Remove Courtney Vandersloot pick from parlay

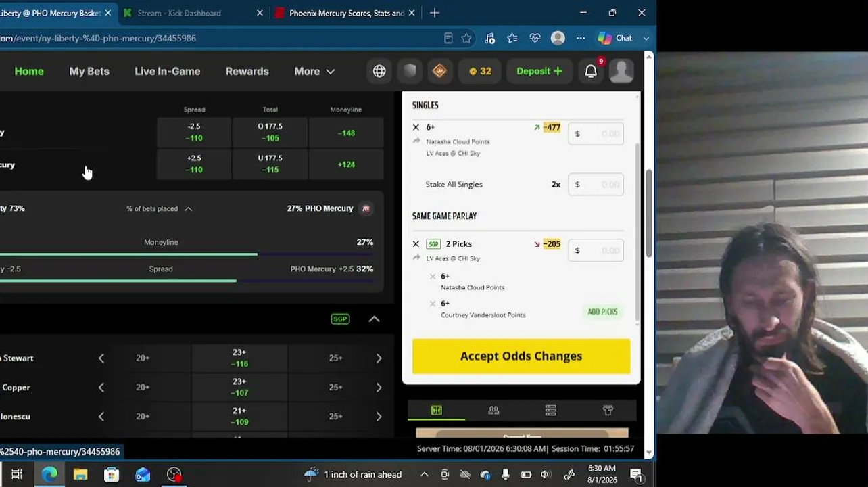(433, 304)
